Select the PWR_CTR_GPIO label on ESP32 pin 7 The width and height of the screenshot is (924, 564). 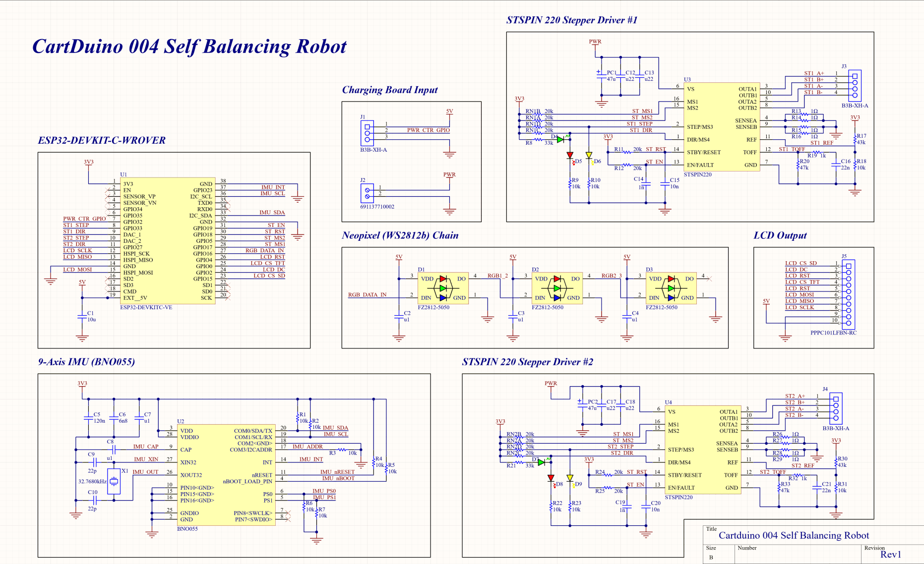[x=84, y=219]
